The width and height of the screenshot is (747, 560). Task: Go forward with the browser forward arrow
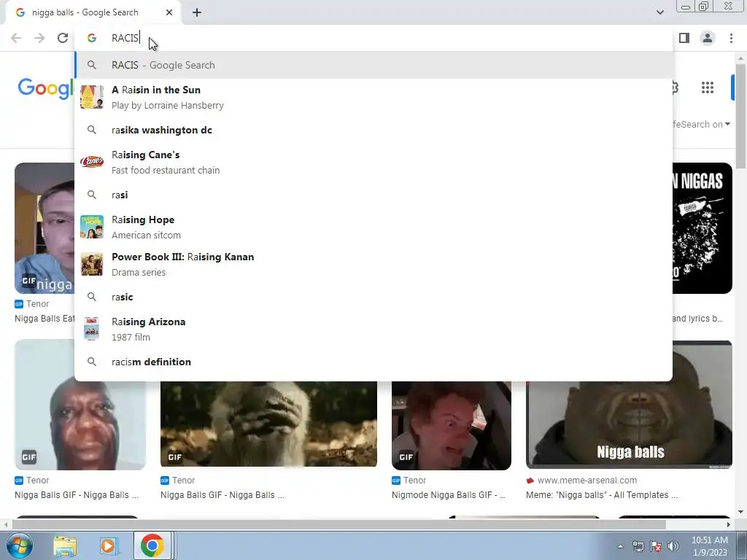[39, 38]
